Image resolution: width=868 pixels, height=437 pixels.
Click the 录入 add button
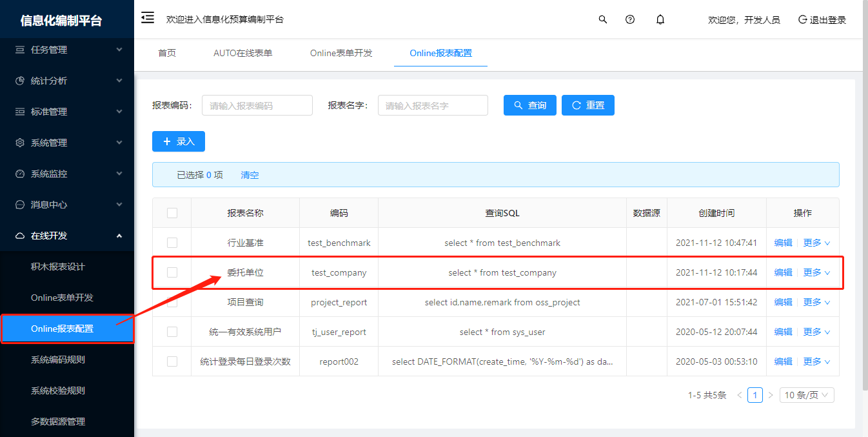click(x=179, y=141)
